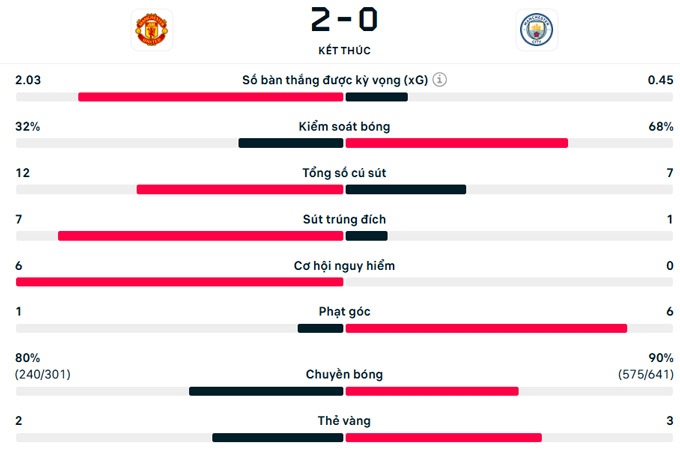Image resolution: width=680 pixels, height=453 pixels.
Task: Select the KẾT THÚC match status label
Action: coord(345,50)
